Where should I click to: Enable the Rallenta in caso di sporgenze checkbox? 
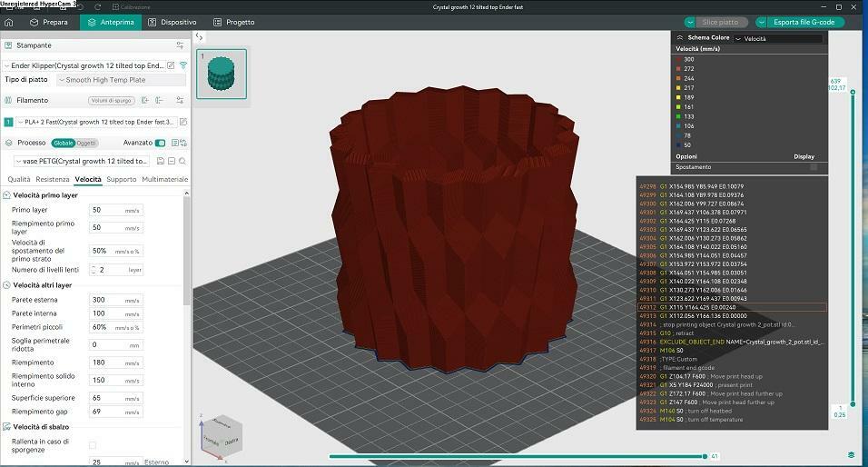(x=93, y=444)
